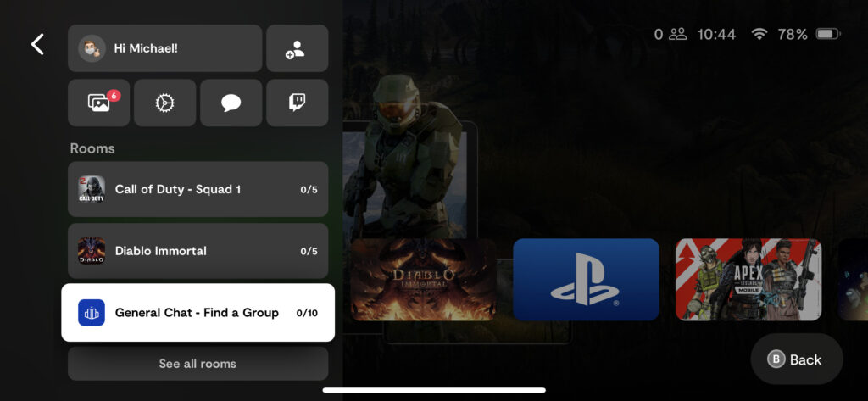This screenshot has width=868, height=401.
Task: Launch the PlayStation tile
Action: pos(587,280)
